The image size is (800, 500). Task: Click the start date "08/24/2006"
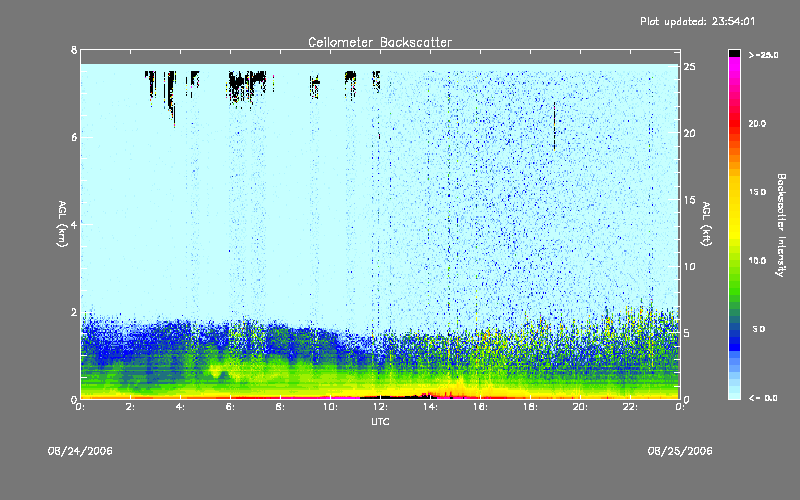click(x=80, y=451)
